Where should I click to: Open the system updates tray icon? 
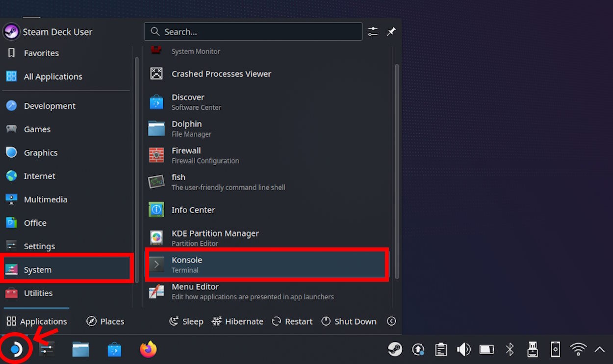(418, 349)
